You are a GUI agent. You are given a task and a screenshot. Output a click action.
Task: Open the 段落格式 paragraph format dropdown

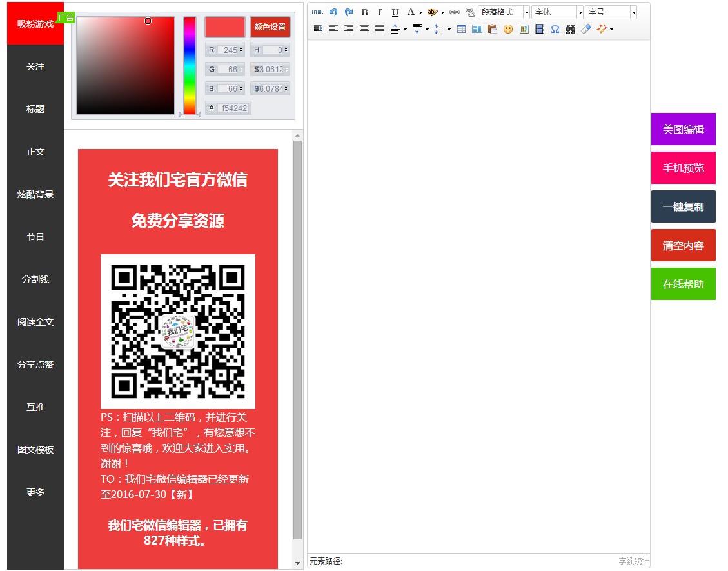504,12
